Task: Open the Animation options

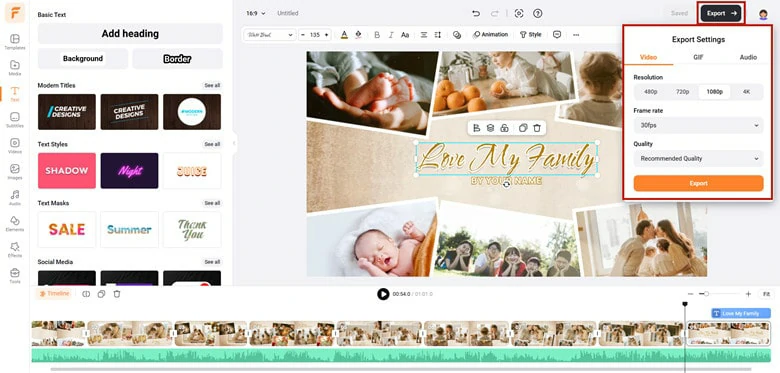Action: point(490,35)
